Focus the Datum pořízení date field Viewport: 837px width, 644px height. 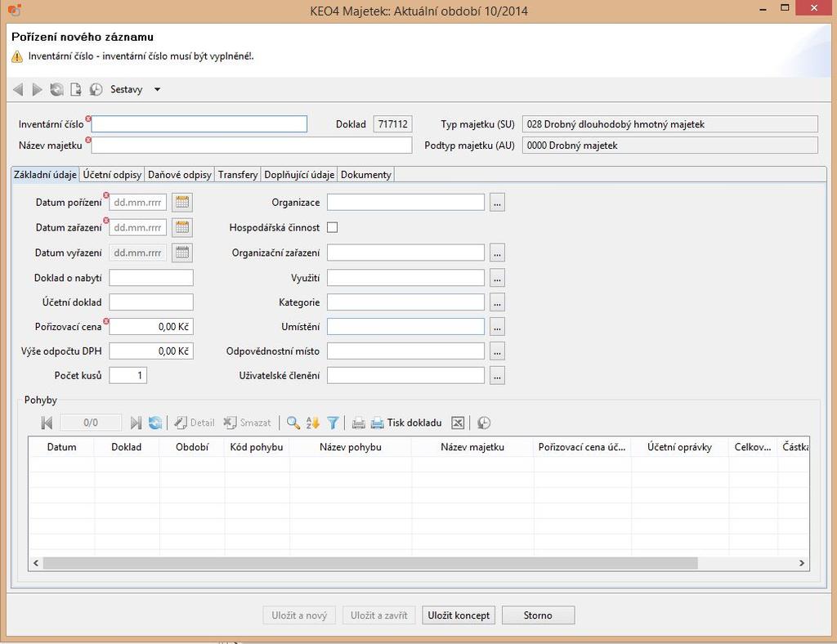coord(137,202)
